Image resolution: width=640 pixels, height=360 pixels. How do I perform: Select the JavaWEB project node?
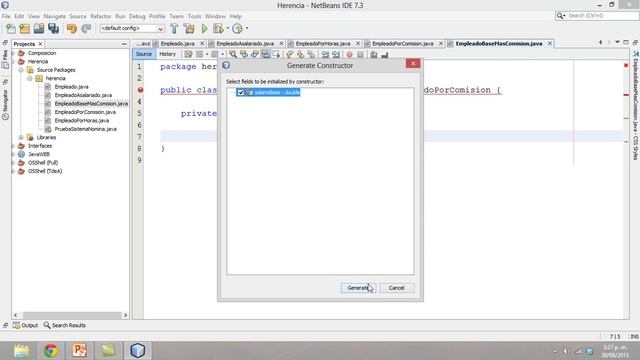pos(38,154)
